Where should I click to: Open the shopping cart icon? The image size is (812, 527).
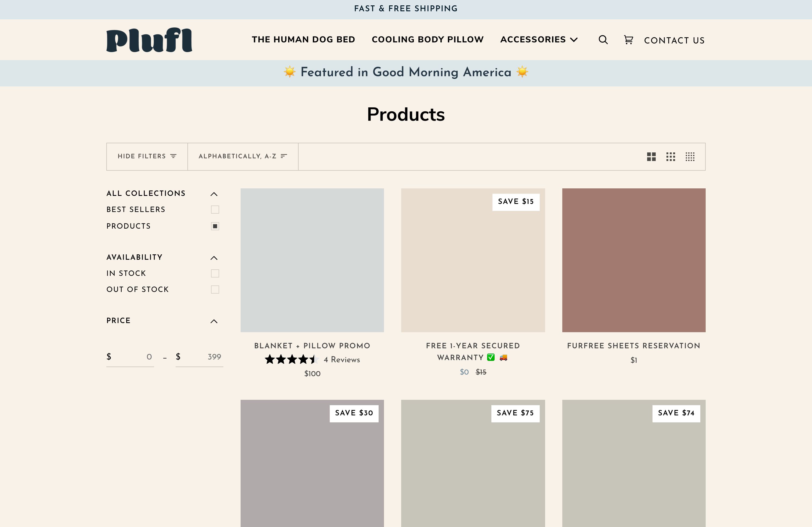pyautogui.click(x=628, y=40)
